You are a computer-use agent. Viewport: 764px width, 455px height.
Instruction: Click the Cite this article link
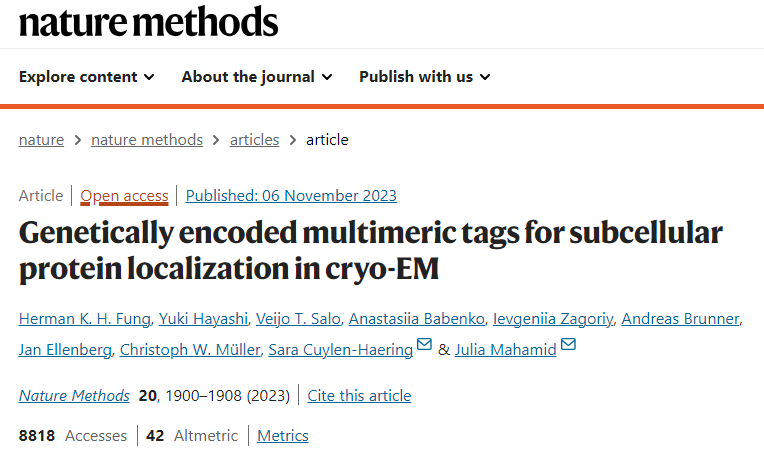coord(359,396)
